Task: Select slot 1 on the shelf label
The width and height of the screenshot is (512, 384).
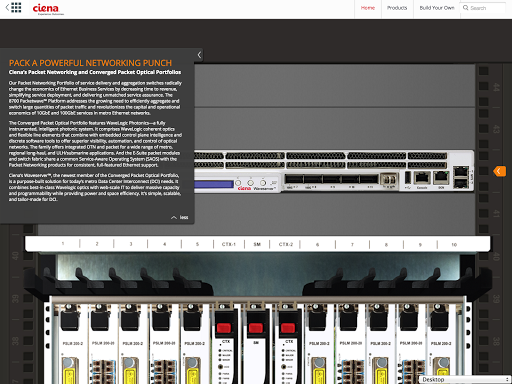Action: pyautogui.click(x=63, y=244)
